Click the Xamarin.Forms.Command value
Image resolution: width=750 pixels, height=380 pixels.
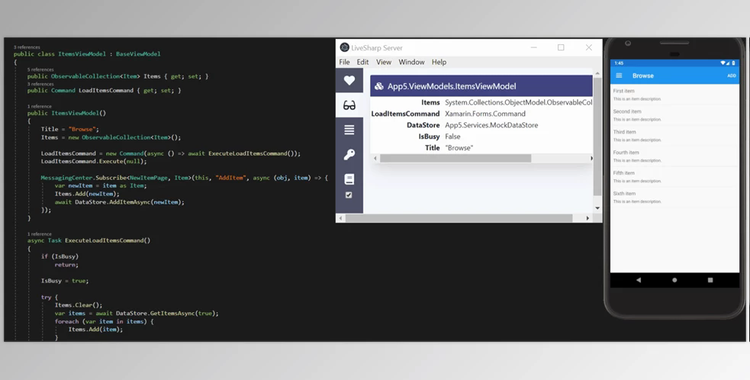coord(485,114)
